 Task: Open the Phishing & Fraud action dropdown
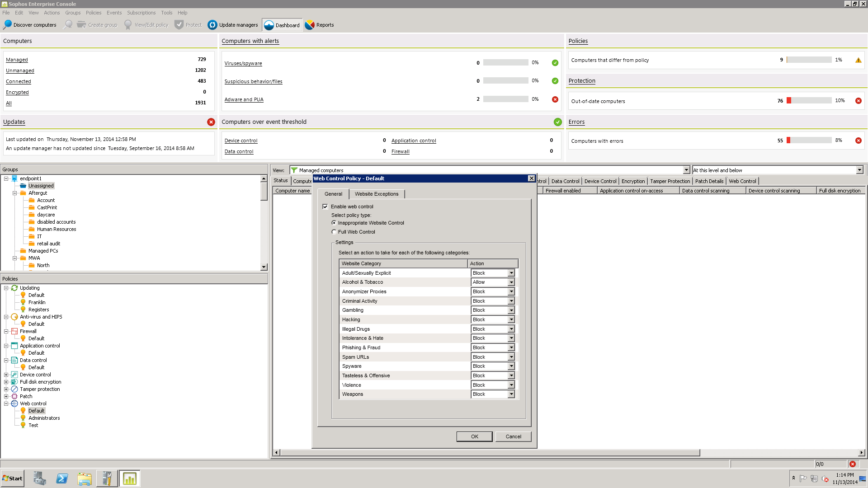511,347
